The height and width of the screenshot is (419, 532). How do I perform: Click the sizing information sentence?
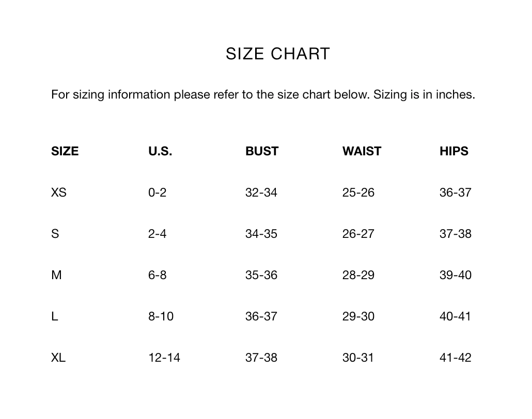[x=263, y=94]
